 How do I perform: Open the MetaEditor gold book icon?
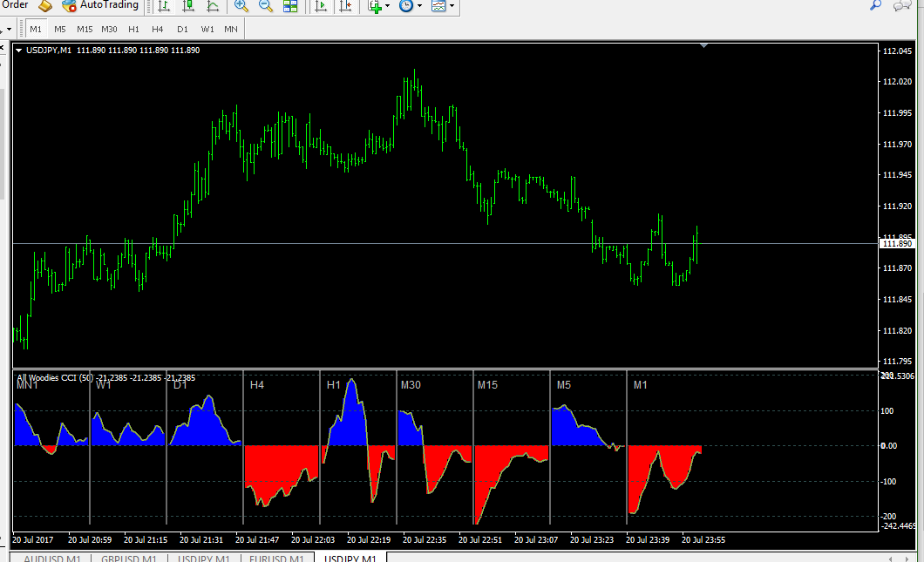45,6
